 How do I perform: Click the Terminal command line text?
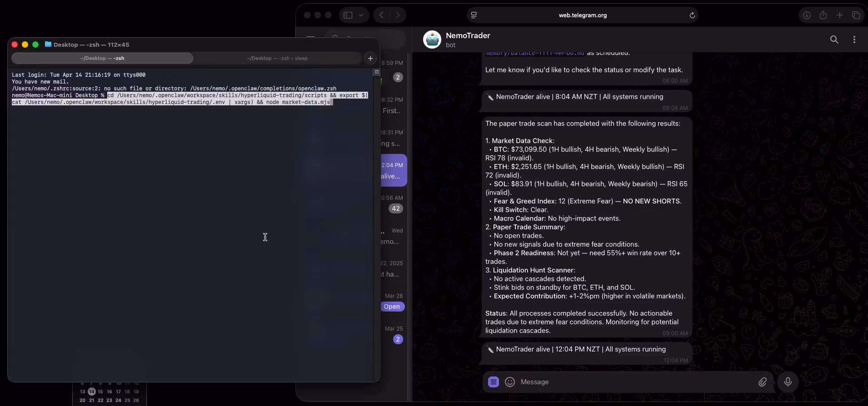click(190, 99)
